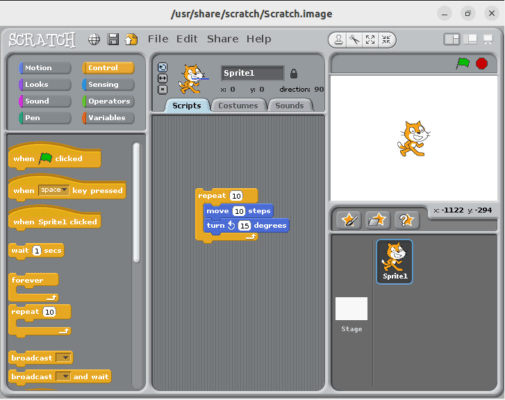
Task: Click the wait secs value in palette
Action: click(x=37, y=250)
